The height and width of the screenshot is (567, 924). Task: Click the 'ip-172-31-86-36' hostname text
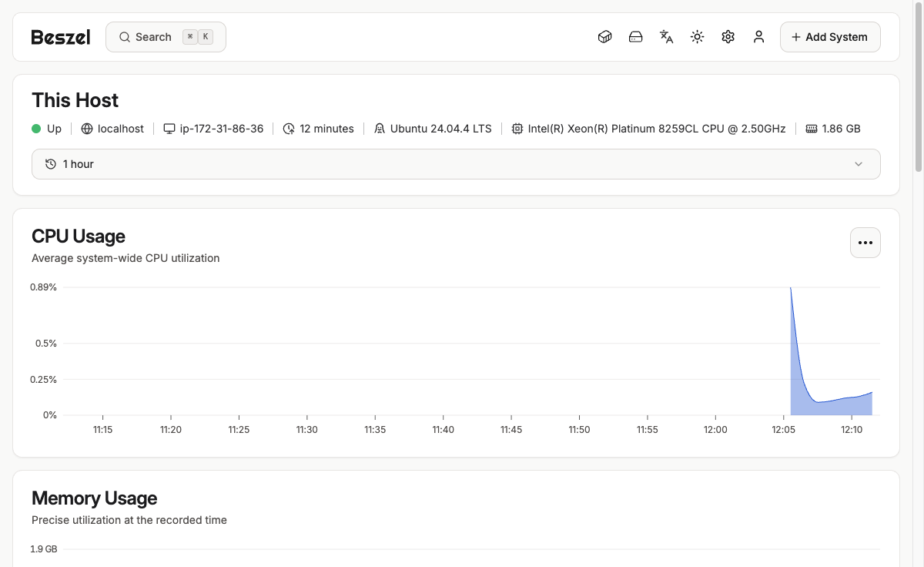(222, 129)
